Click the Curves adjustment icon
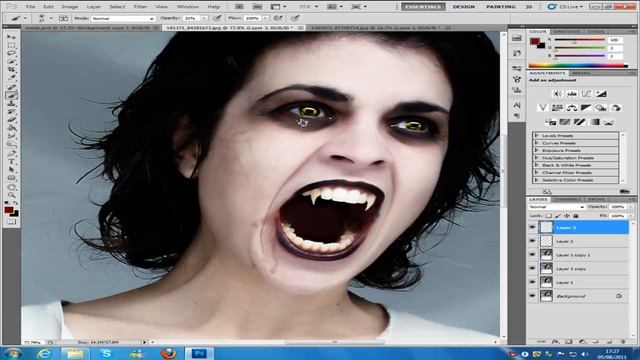The width and height of the screenshot is (640, 360). click(x=587, y=94)
